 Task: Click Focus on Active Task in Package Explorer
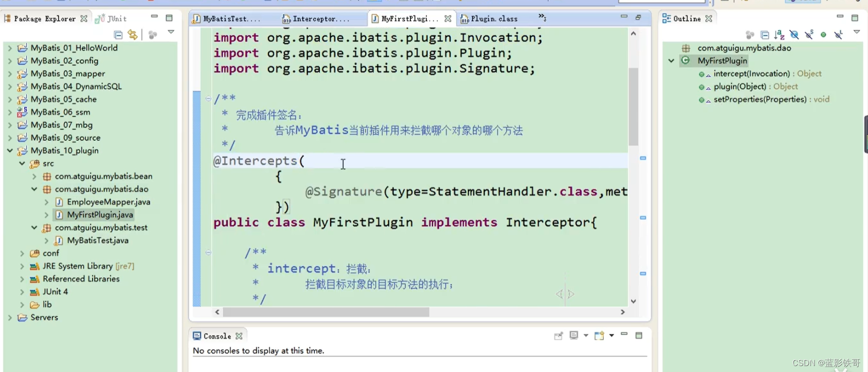(153, 35)
